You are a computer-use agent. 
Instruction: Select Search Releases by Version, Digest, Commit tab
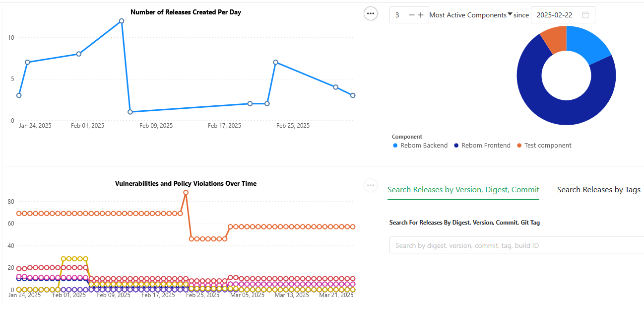point(463,190)
